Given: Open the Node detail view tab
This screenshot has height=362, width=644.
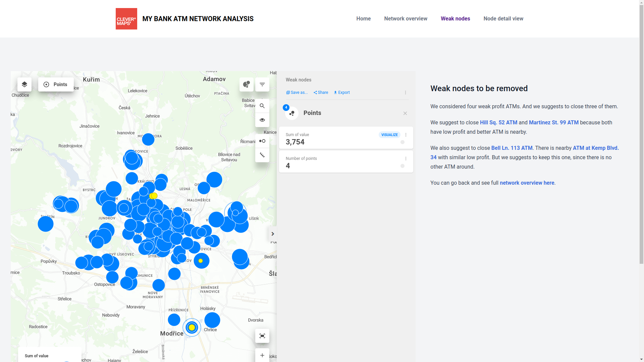Looking at the screenshot, I should (x=503, y=19).
